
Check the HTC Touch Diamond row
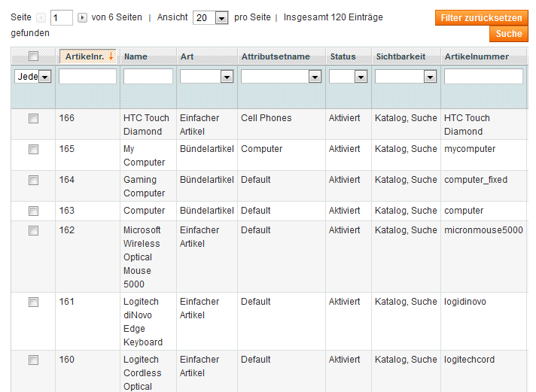[33, 119]
